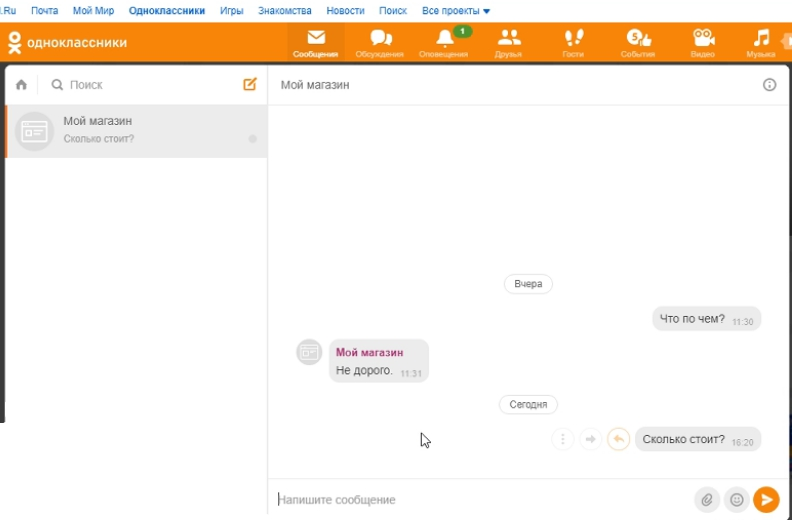Open the Сообщения (Messages) tab icon
This screenshot has width=792, height=520.
click(x=316, y=38)
